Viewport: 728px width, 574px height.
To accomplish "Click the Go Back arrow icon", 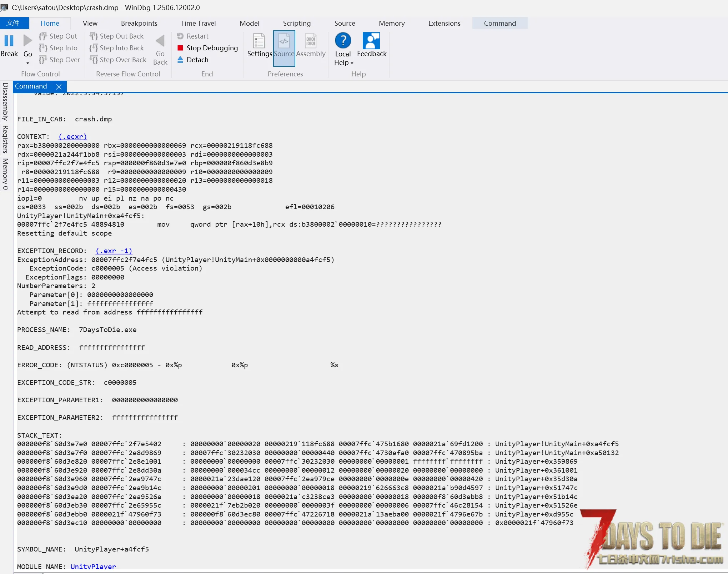I will tap(160, 41).
